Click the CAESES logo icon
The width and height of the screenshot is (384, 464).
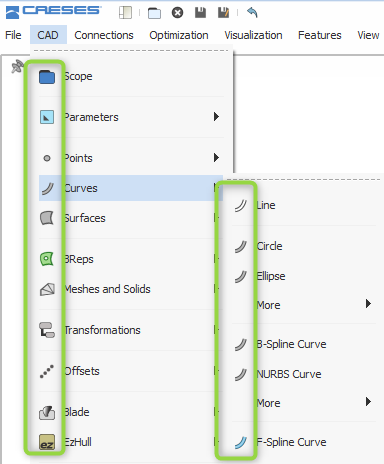tap(13, 13)
